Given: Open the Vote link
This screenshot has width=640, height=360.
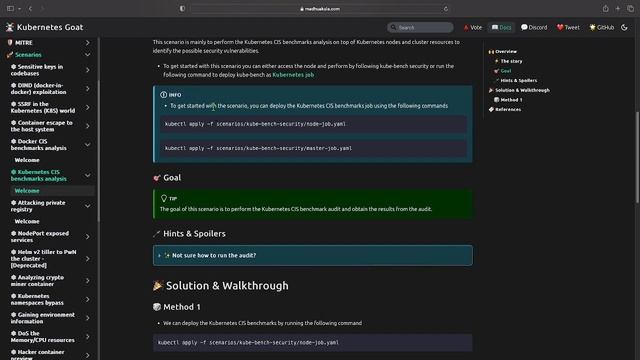Looking at the screenshot, I should 473,27.
